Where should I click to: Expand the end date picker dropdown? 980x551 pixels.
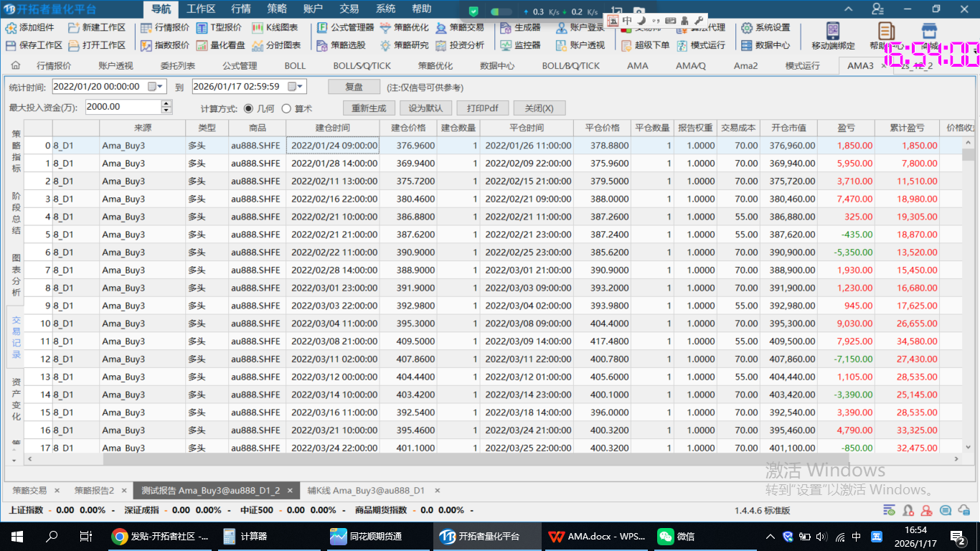295,87
